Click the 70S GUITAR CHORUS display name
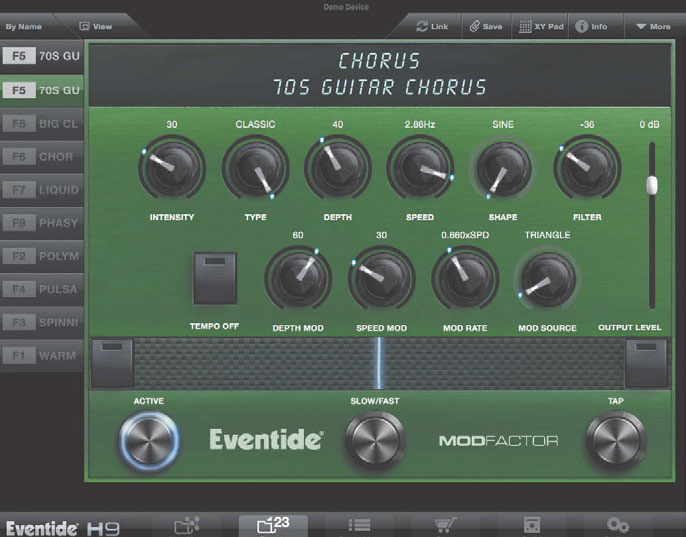Image resolution: width=686 pixels, height=537 pixels. tap(379, 87)
